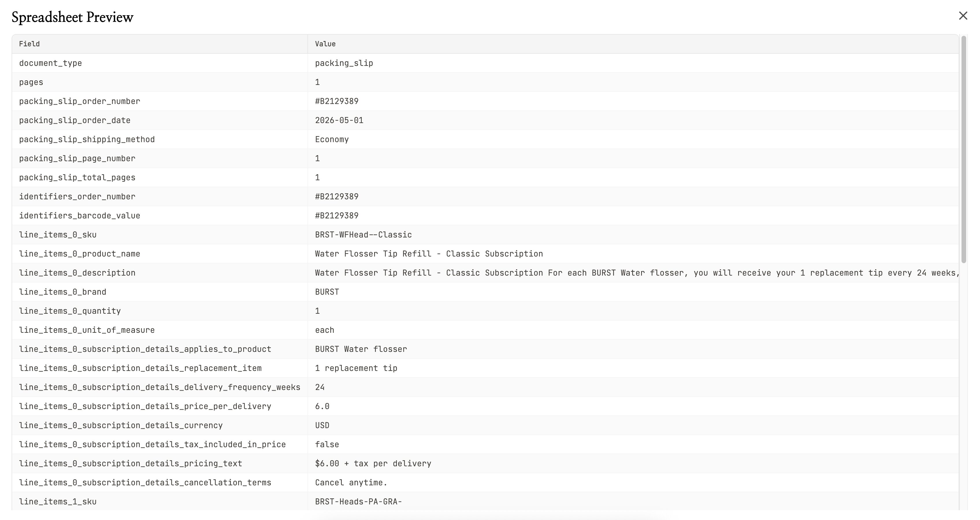The width and height of the screenshot is (980, 520).
Task: Click the packing_slip_order_number field cell
Action: (160, 101)
